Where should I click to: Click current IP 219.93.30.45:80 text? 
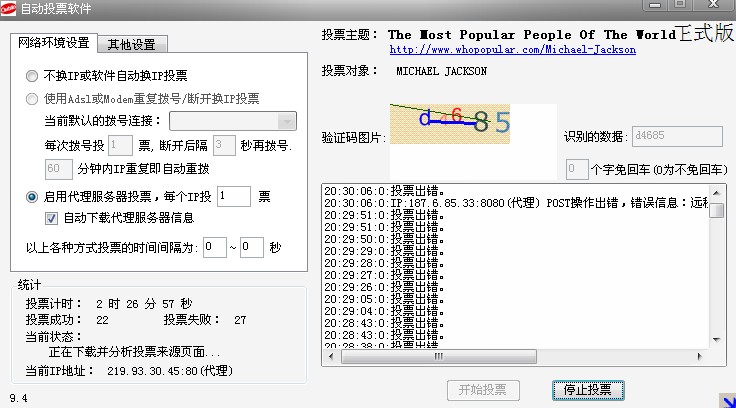click(170, 371)
